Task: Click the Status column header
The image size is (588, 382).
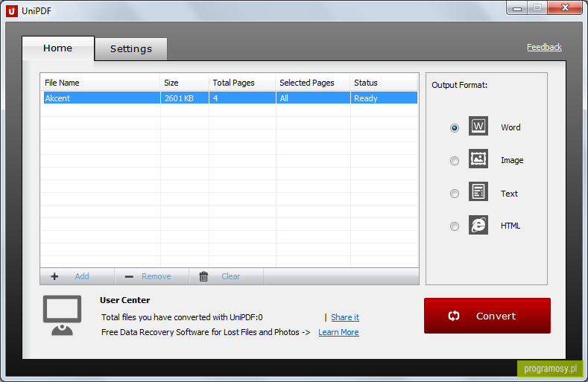Action: tap(384, 83)
